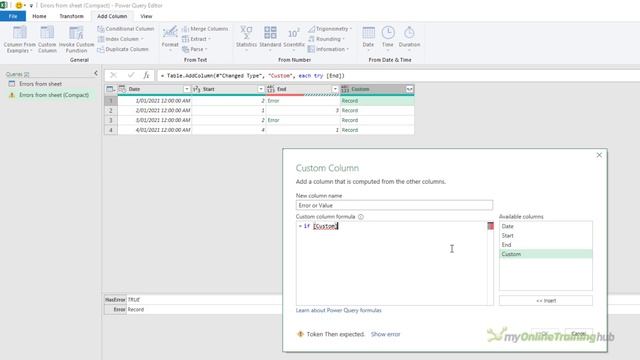
Task: Select table row number 4
Action: [x=111, y=130]
